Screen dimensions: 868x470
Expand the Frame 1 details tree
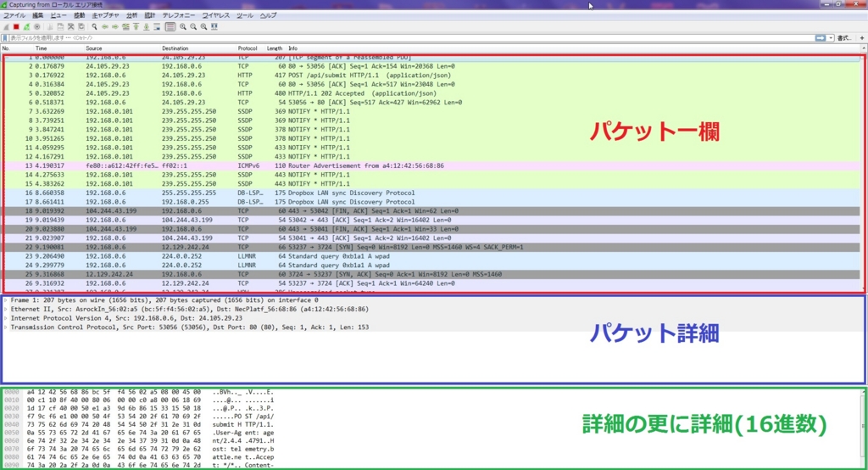point(6,299)
